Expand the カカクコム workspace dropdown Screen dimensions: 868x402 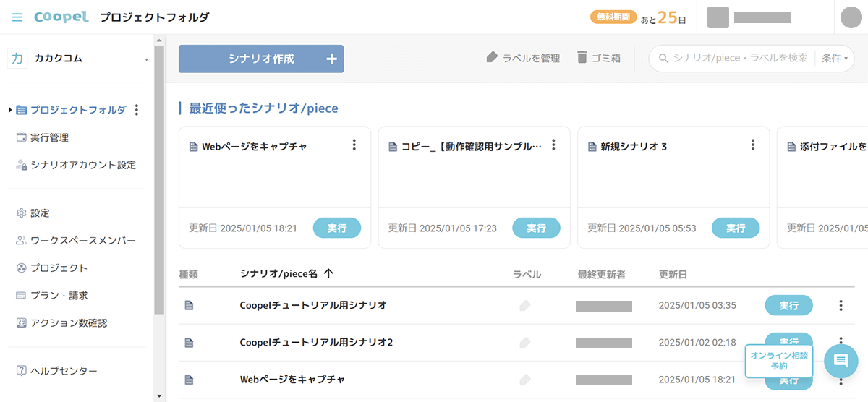[x=146, y=59]
